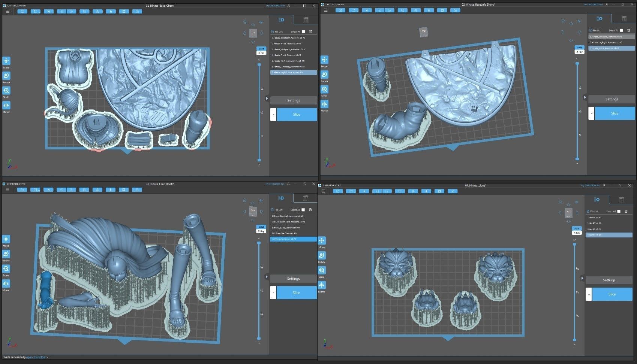
Task: Open the supports tab in 02_Hinata_BaseLeft_Short
Action: (624, 19)
